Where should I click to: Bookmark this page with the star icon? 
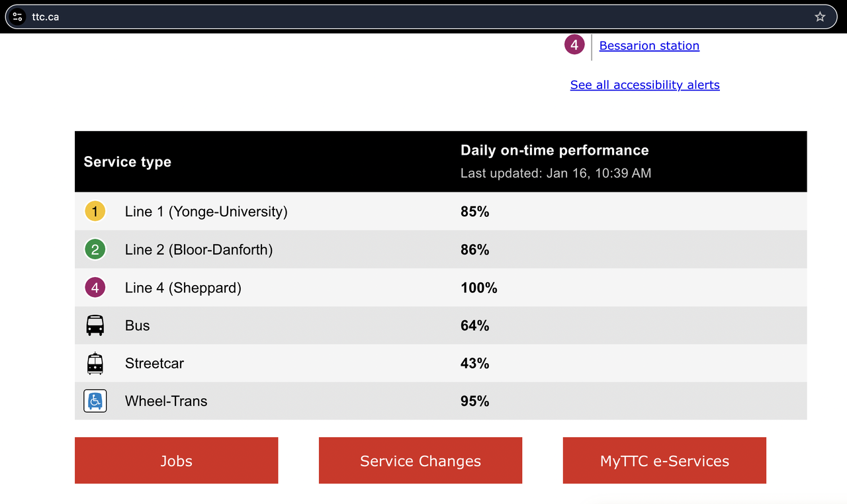[820, 17]
